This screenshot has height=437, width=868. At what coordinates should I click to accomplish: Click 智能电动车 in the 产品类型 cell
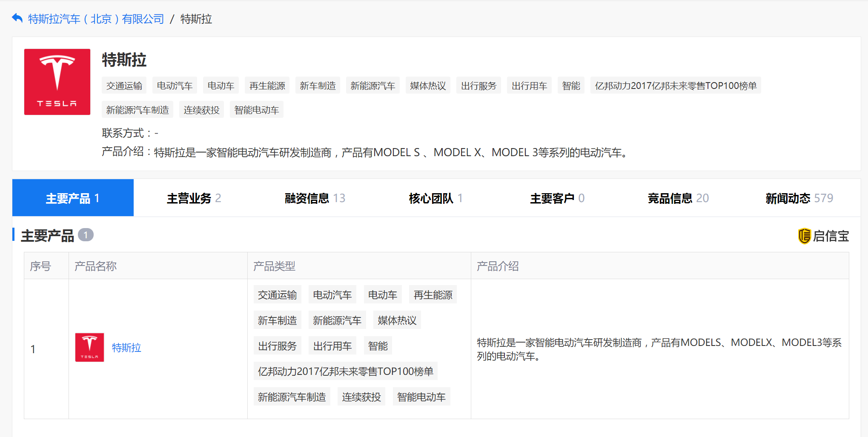[421, 397]
